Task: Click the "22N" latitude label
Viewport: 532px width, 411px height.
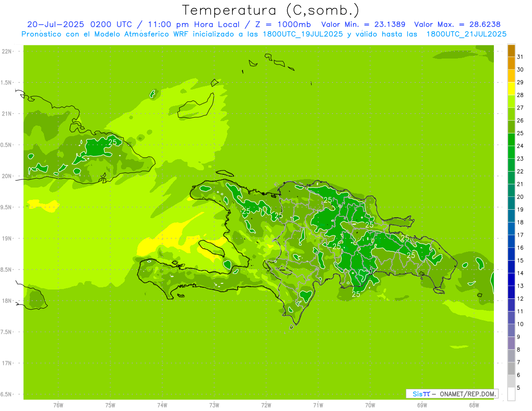Action: coord(7,51)
